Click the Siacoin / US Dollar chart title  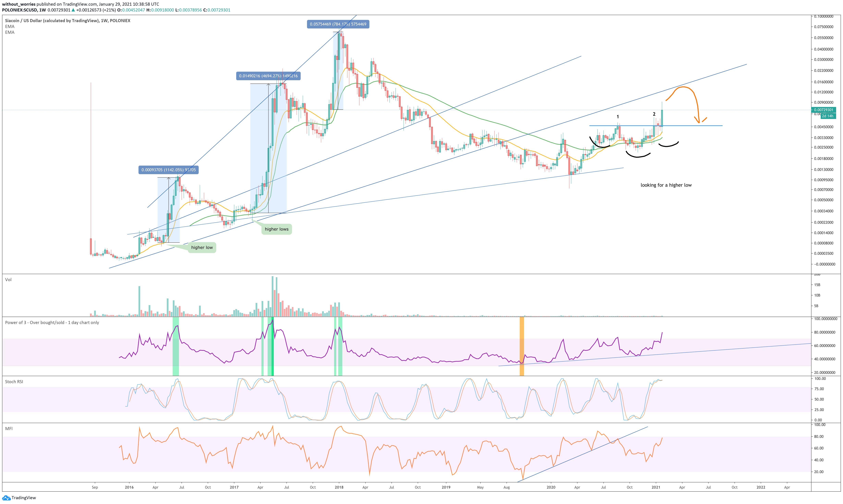(68, 21)
